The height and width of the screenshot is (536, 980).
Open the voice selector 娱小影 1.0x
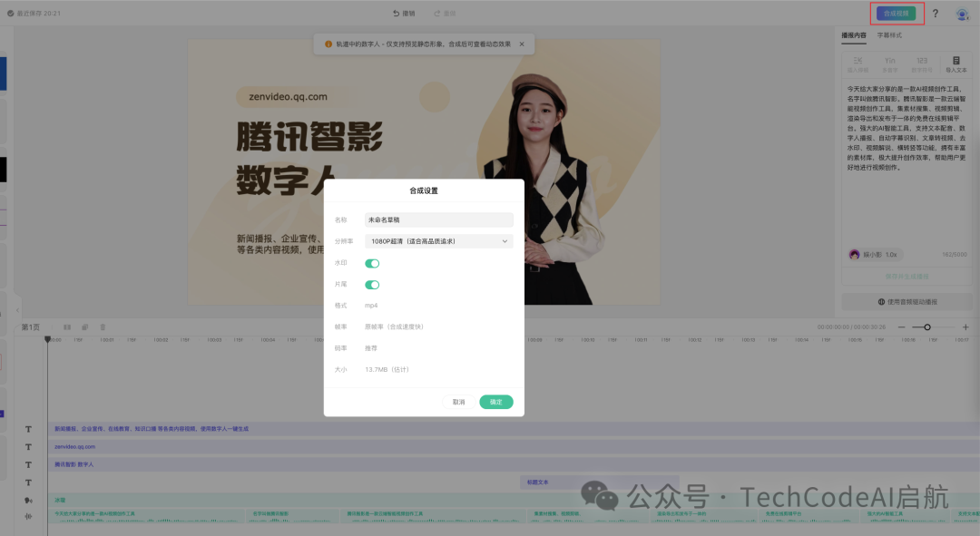(873, 254)
